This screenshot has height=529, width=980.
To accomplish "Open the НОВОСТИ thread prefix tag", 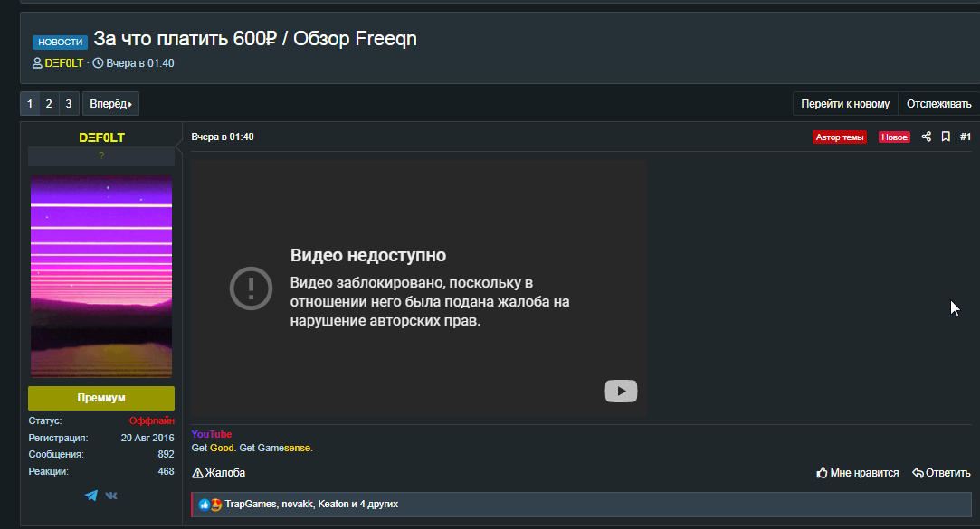I will (60, 42).
